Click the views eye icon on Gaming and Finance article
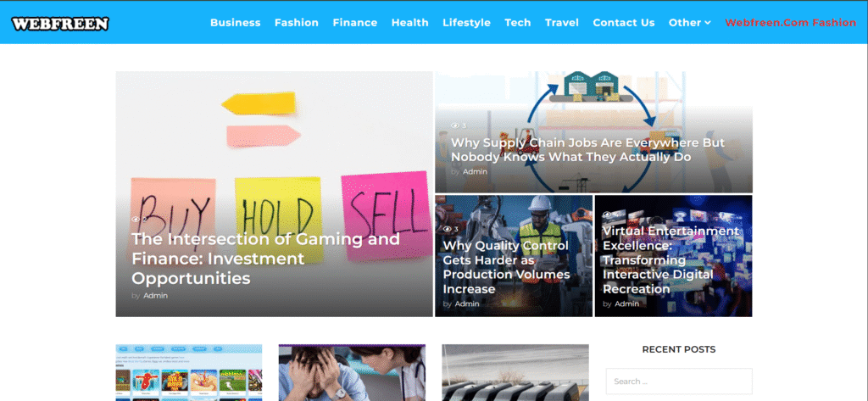The height and width of the screenshot is (401, 868). coord(136,220)
